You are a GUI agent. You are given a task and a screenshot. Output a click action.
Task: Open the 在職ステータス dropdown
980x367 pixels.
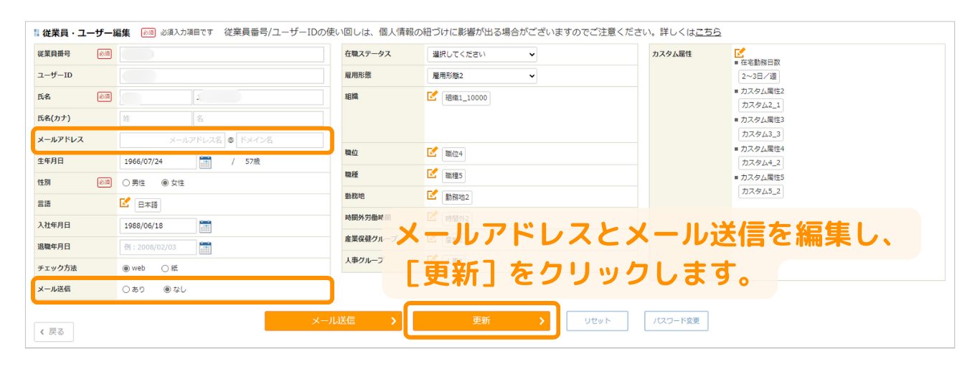tap(481, 55)
